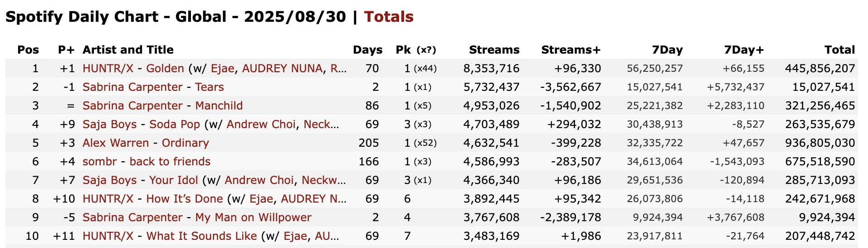Click Sabrina Carpenter link beside Manchild

132,106
